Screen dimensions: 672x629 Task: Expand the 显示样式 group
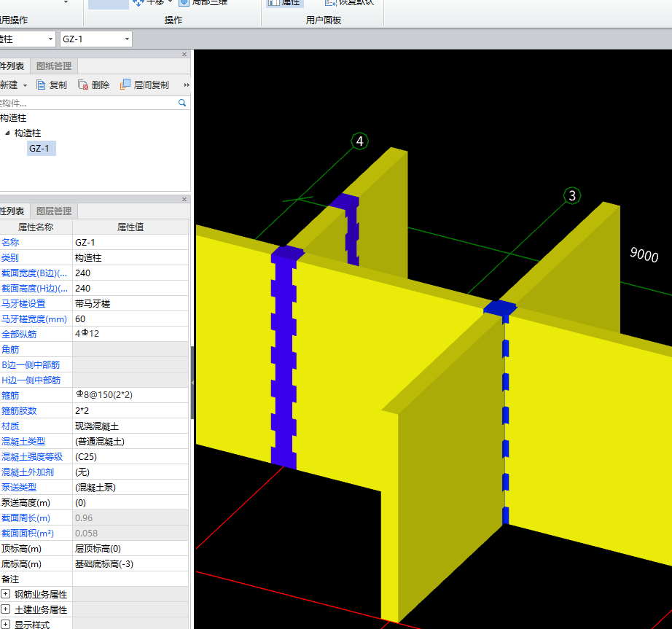[6, 625]
